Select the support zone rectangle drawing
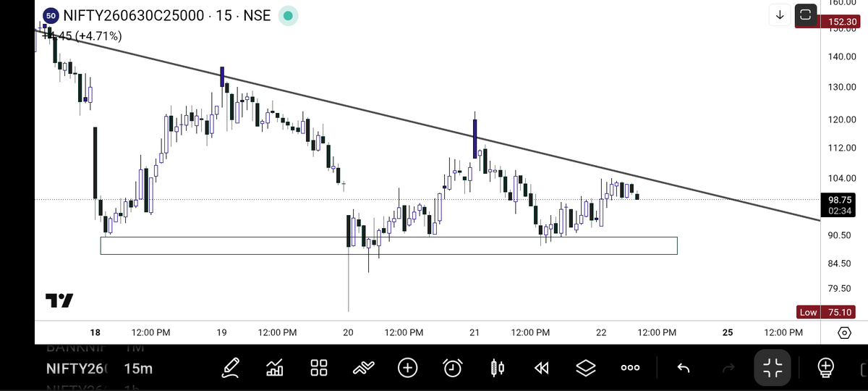Viewport: 868px width, 391px height. [388, 245]
